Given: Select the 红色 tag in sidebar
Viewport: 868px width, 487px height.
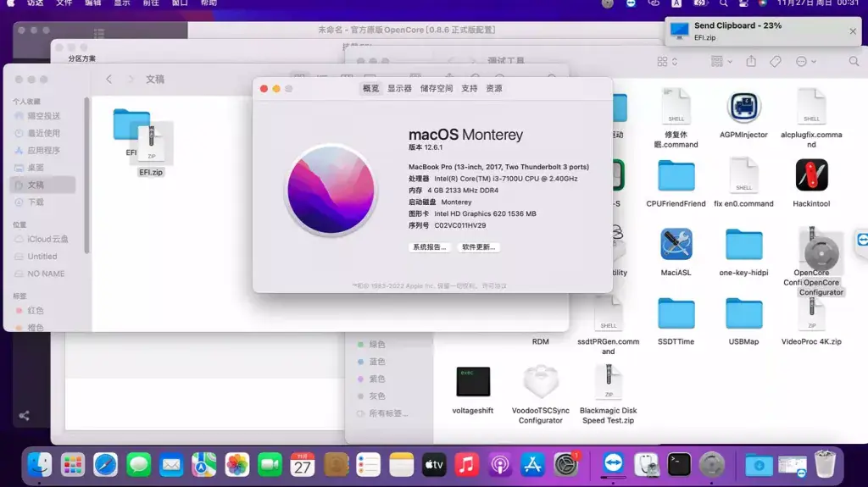Looking at the screenshot, I should [x=35, y=311].
